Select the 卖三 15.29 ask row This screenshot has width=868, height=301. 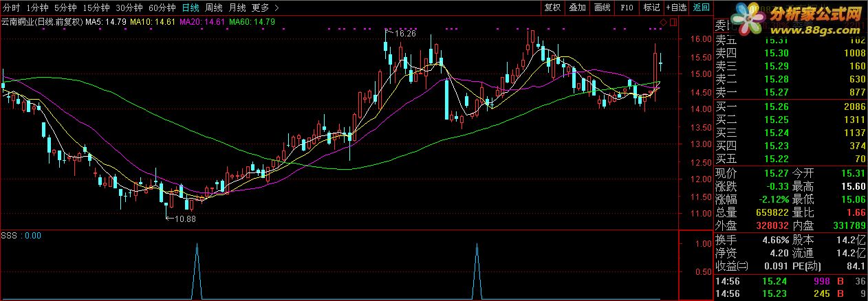point(790,66)
